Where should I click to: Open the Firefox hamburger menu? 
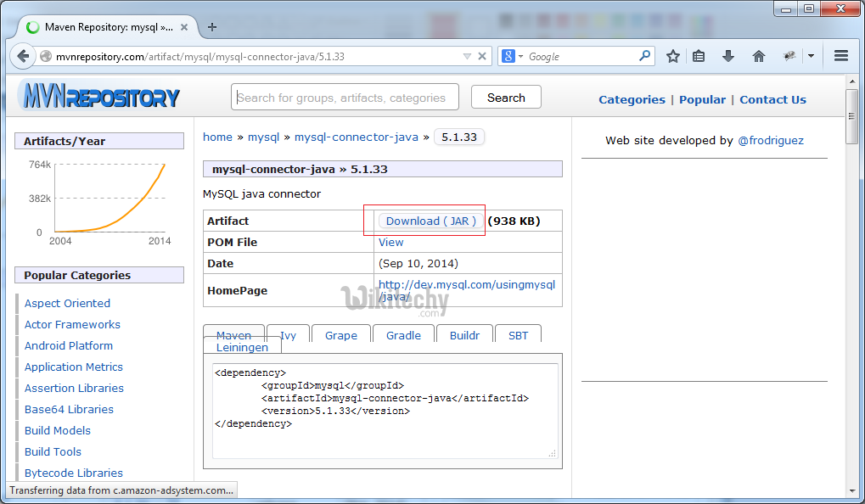841,57
